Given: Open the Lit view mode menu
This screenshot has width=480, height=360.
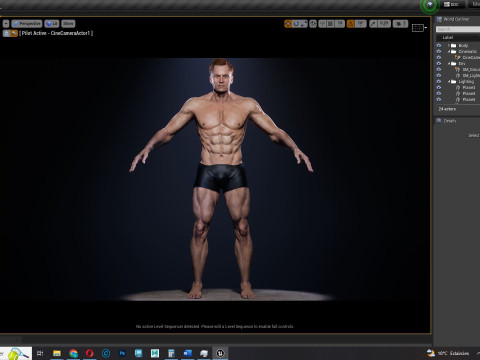Looking at the screenshot, I should pos(52,24).
